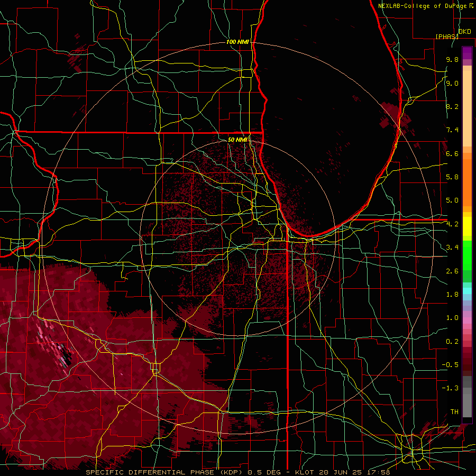Screen dimensions: 476x476
Task: Click the yellow segment of the color bar
Action: [x=467, y=226]
